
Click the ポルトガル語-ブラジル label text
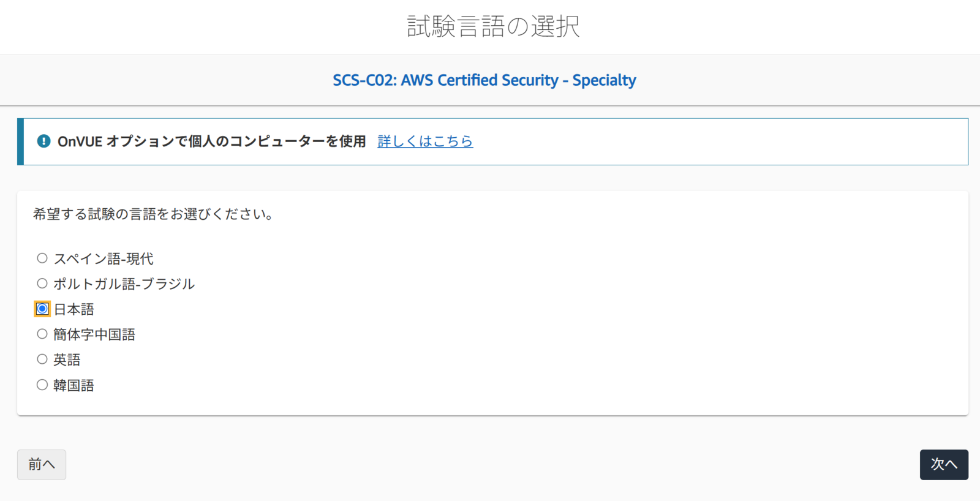pyautogui.click(x=124, y=284)
